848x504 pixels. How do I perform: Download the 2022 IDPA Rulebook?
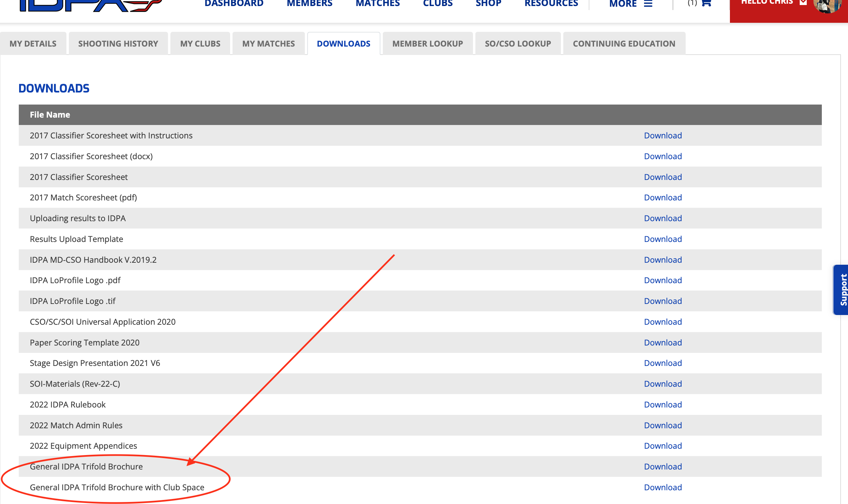click(662, 404)
